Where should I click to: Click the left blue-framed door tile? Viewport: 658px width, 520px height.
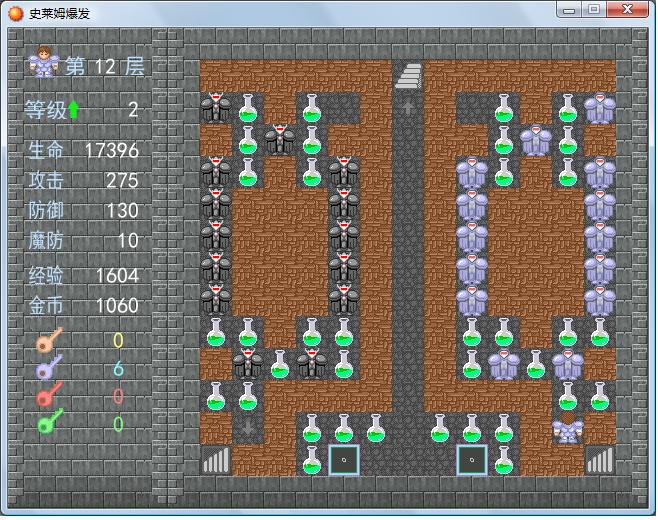[x=344, y=460]
